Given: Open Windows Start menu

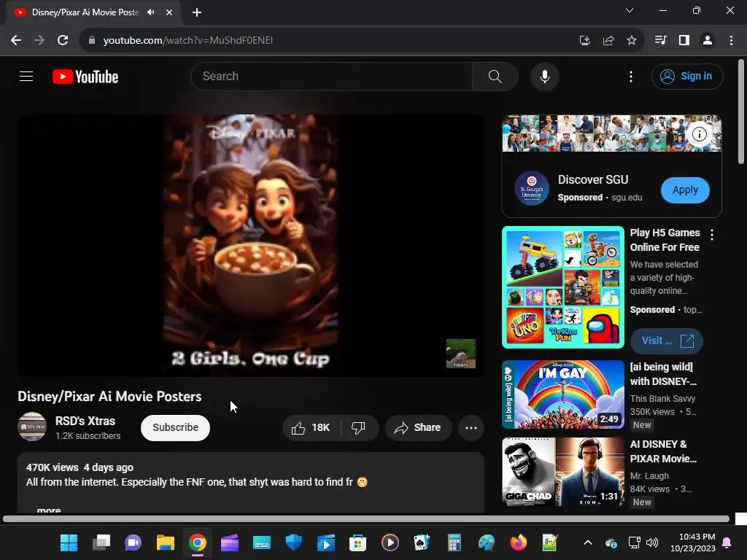Looking at the screenshot, I should pyautogui.click(x=69, y=542).
